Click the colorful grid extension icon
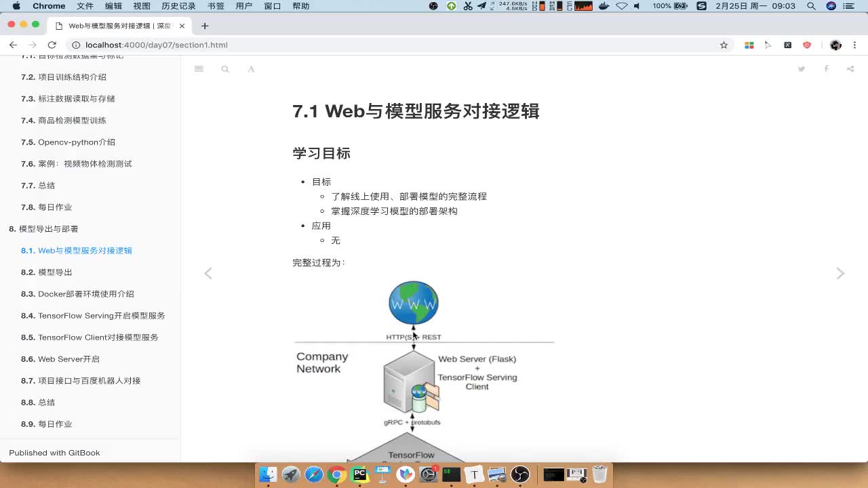This screenshot has height=488, width=868. coord(749,45)
